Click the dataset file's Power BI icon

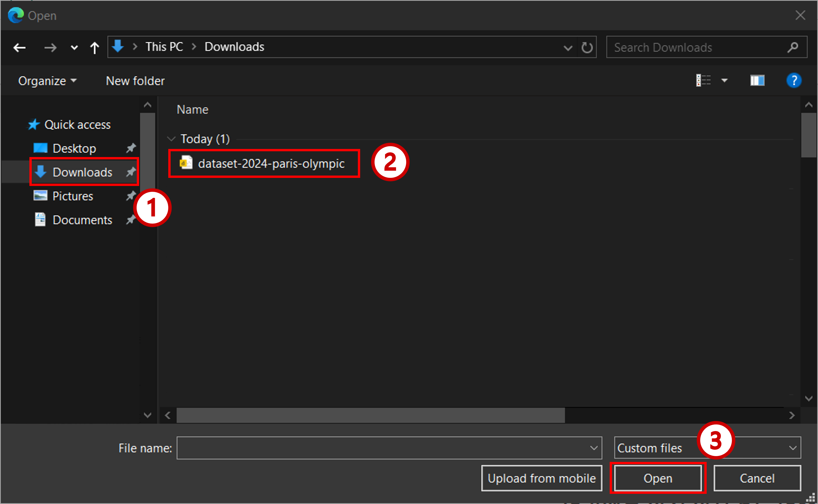[186, 163]
